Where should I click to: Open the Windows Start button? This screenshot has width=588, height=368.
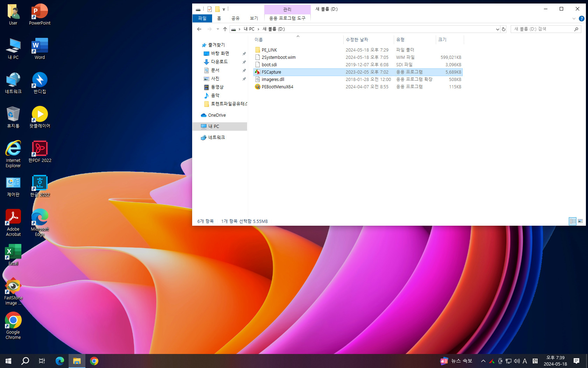tap(8, 361)
